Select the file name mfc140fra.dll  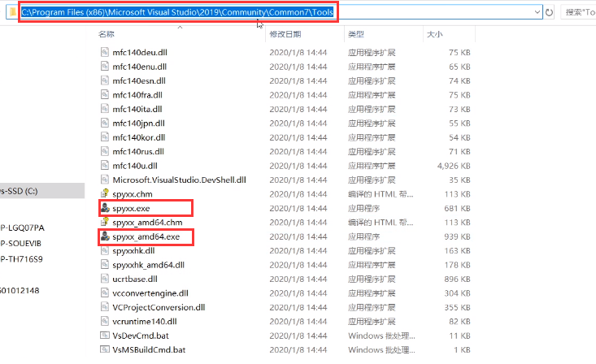[137, 95]
